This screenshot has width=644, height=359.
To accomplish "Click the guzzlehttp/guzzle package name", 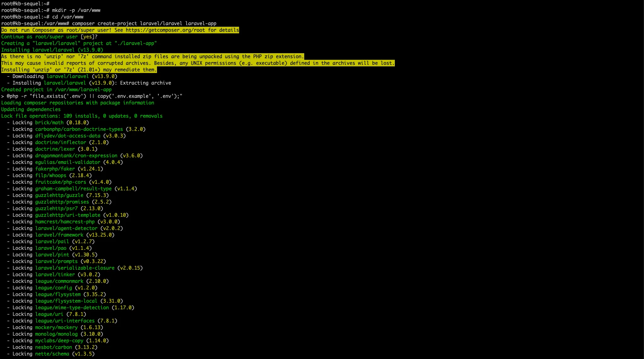I will coord(59,195).
